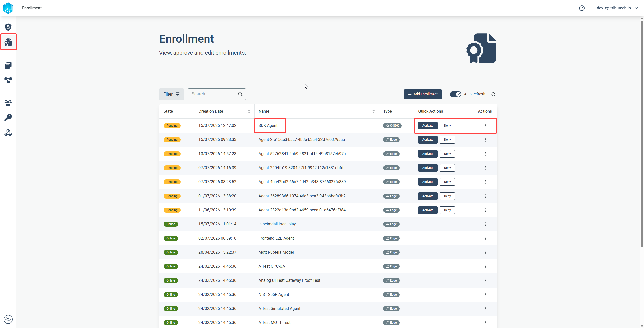
Task: Activate the Agent-52762841 enrollment
Action: click(428, 154)
